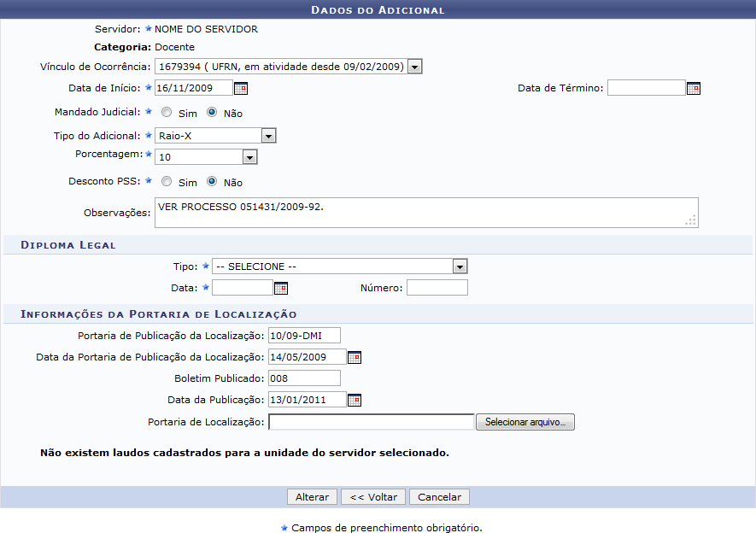Open calendar picker for Data de Término
Screen dimensions: 756x533
click(694, 88)
